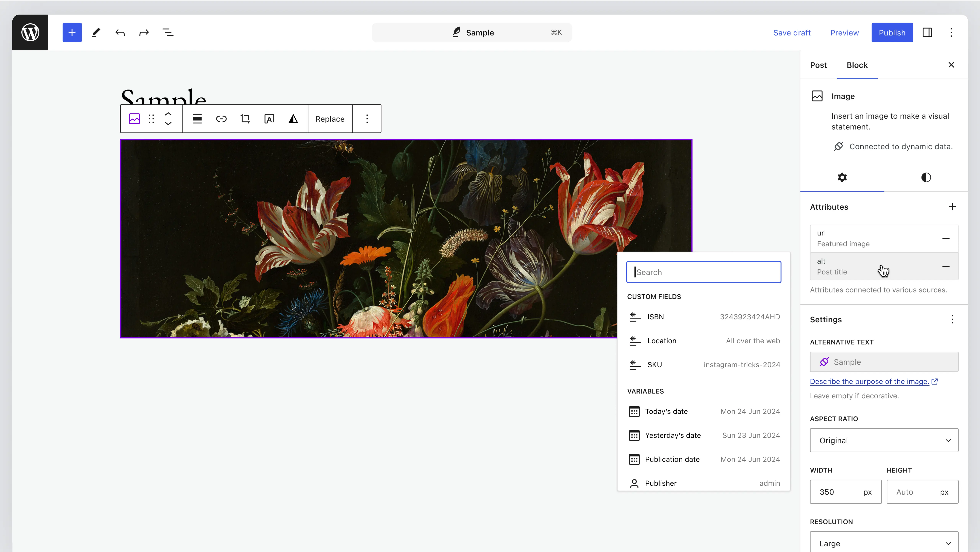Viewport: 980px width, 552px height.
Task: Click the Add text over image icon
Action: [269, 118]
